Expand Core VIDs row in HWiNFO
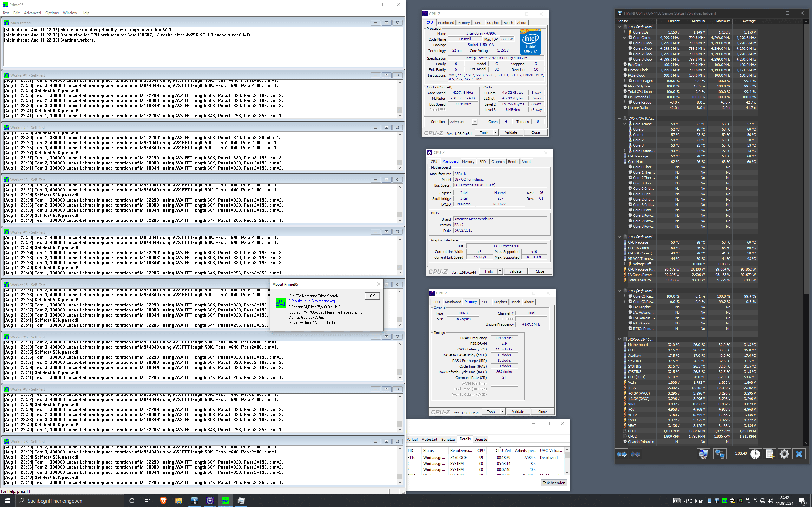Image resolution: width=812 pixels, height=507 pixels. [x=625, y=33]
